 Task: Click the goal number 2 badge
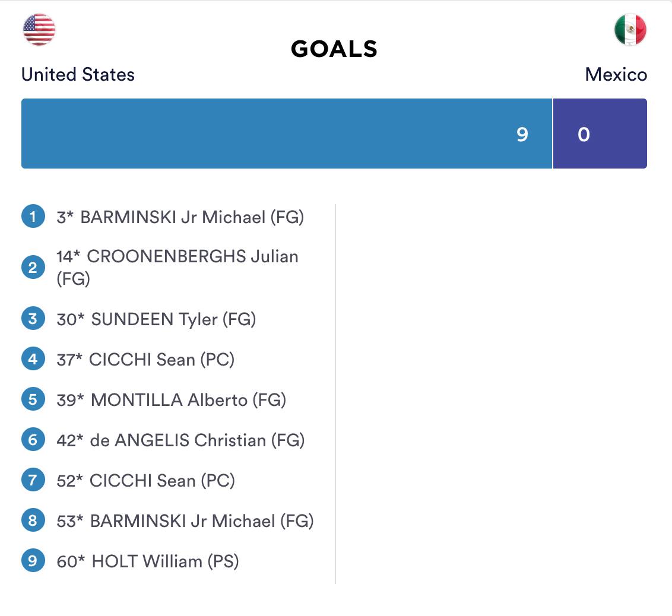(33, 267)
